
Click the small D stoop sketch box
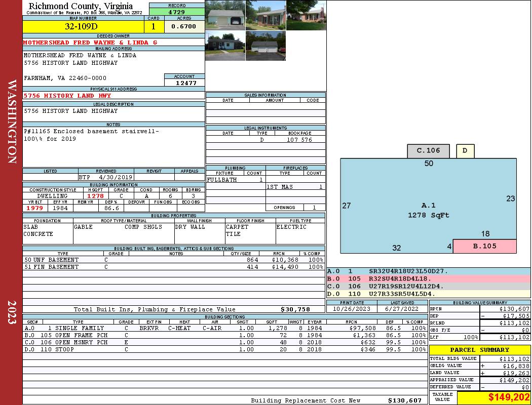(x=465, y=151)
